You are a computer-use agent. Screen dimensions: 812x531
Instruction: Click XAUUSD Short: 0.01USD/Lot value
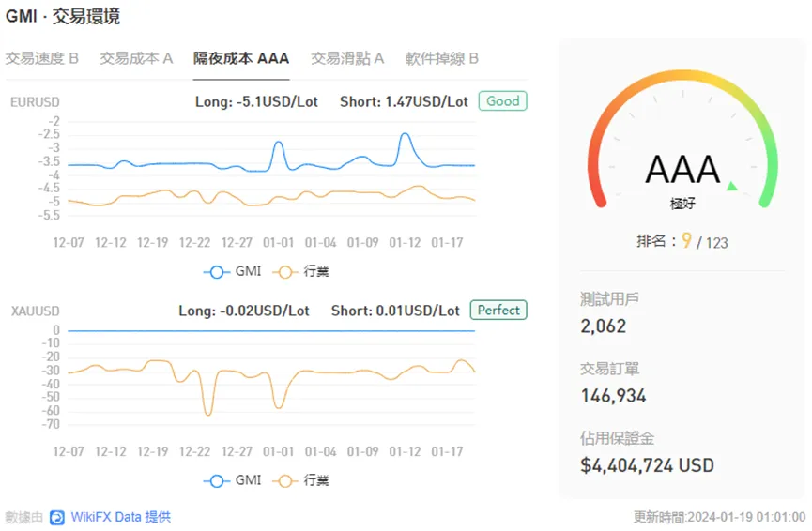395,311
